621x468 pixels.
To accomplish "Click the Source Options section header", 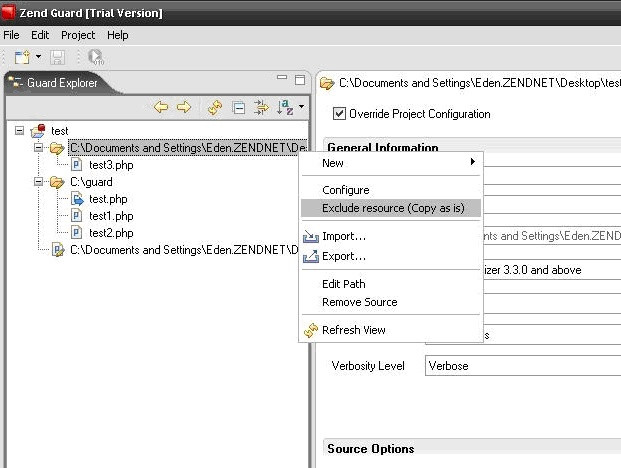I will tap(371, 449).
